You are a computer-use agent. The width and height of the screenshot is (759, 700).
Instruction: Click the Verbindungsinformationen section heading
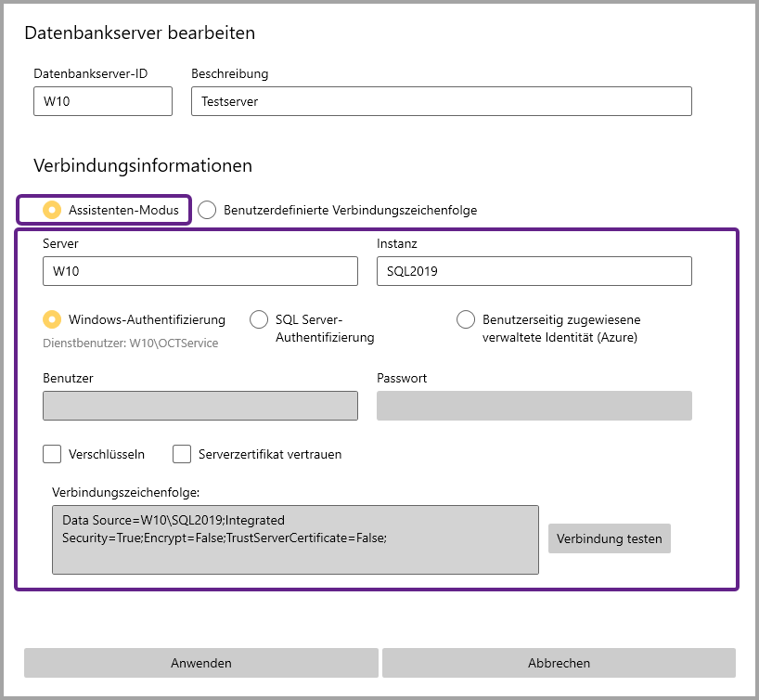coord(143,166)
